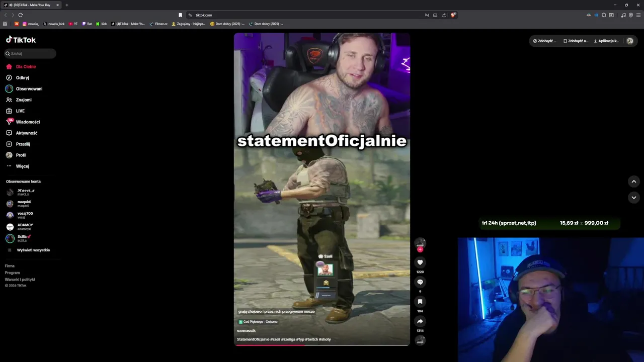The image size is (644, 362).
Task: Open followed account Scilla
Action: click(x=19, y=238)
